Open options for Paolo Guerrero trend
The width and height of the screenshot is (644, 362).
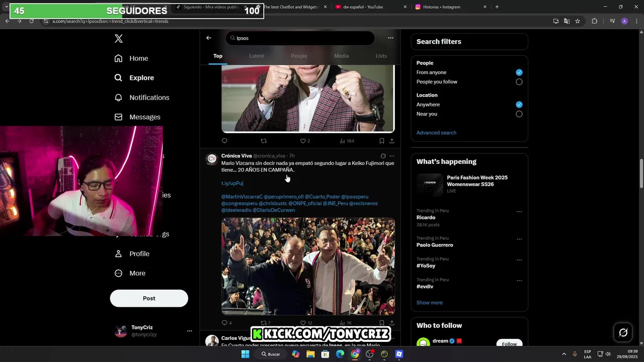point(519,239)
